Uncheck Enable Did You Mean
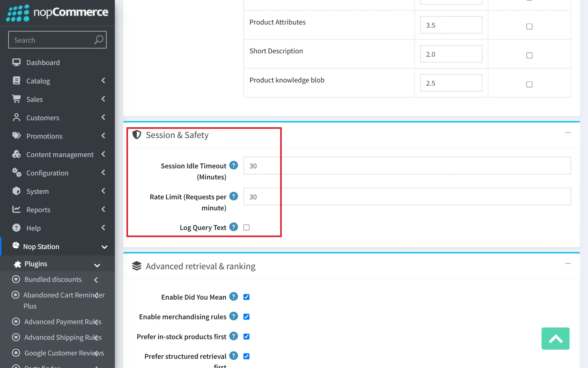The width and height of the screenshot is (588, 368). (x=246, y=297)
